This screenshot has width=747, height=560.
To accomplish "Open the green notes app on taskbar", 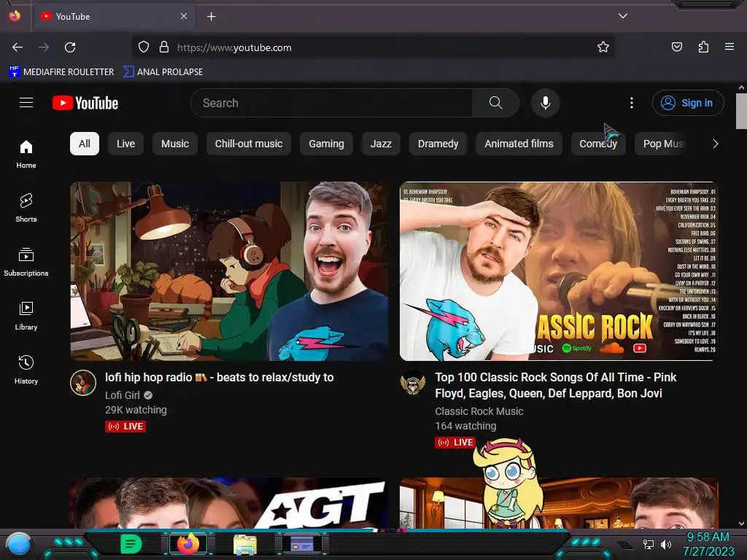I will [x=131, y=544].
